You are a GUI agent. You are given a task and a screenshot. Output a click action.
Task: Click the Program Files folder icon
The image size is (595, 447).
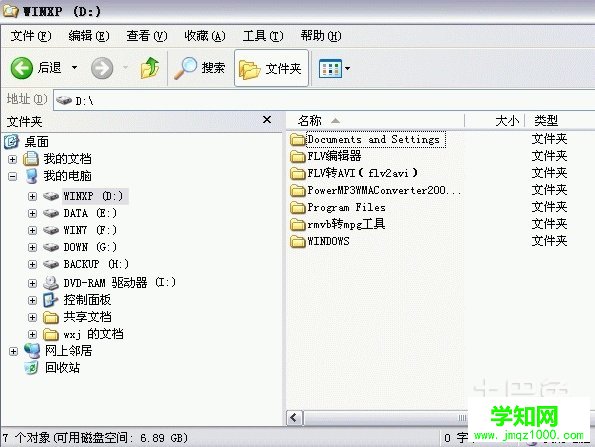pos(298,207)
